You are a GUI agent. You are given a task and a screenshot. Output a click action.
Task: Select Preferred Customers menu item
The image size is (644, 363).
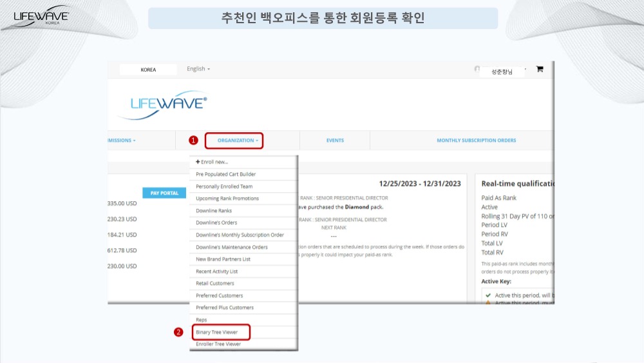coord(220,295)
